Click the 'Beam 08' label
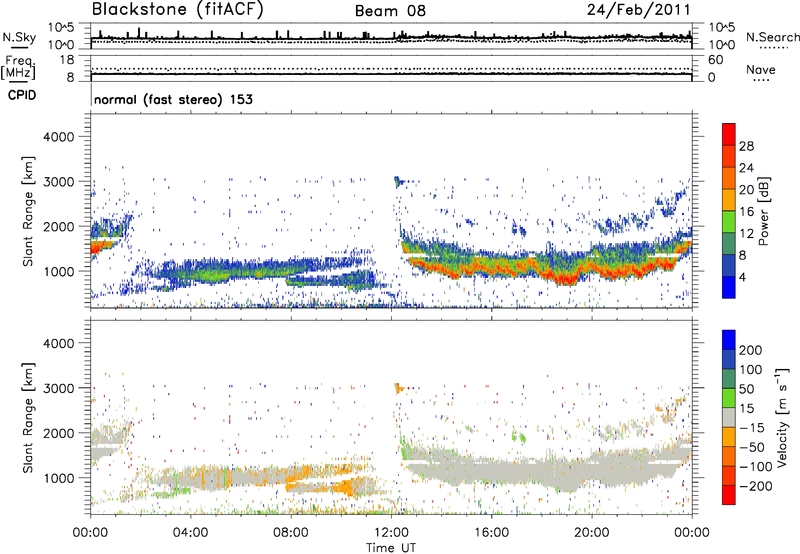Screen dimensions: 800x554 click(x=390, y=11)
